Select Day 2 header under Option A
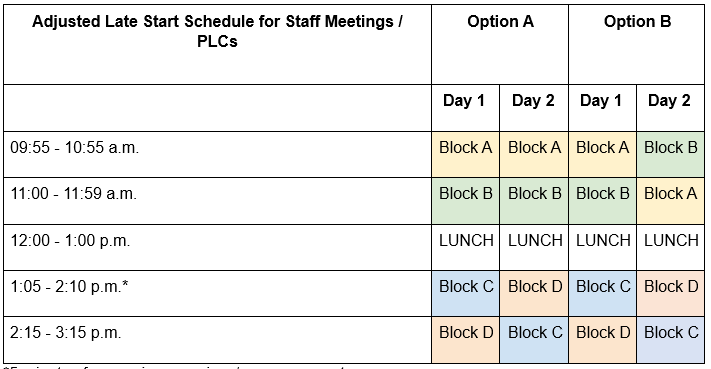The height and width of the screenshot is (369, 711). point(534,108)
